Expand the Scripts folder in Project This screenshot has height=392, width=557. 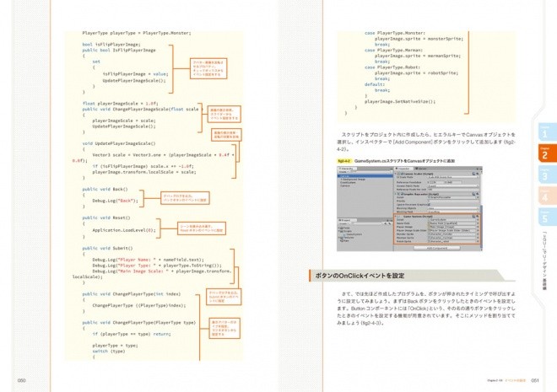[x=339, y=231]
